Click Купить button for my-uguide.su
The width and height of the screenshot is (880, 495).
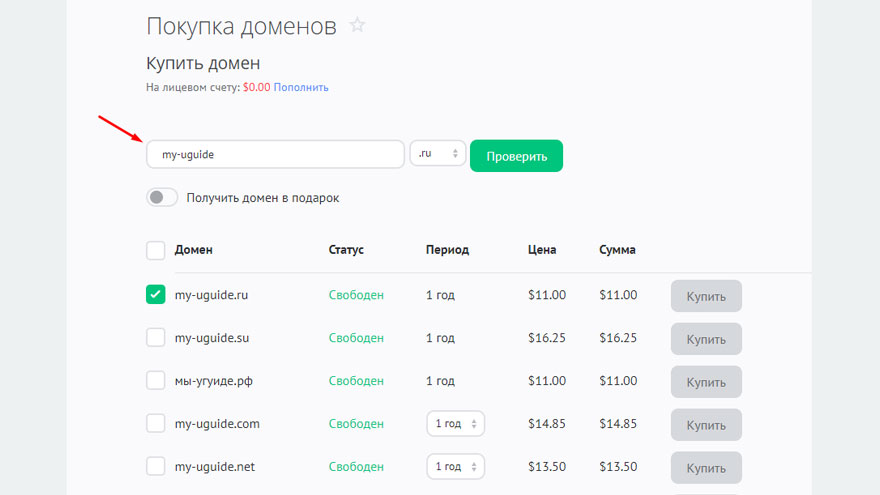click(706, 339)
